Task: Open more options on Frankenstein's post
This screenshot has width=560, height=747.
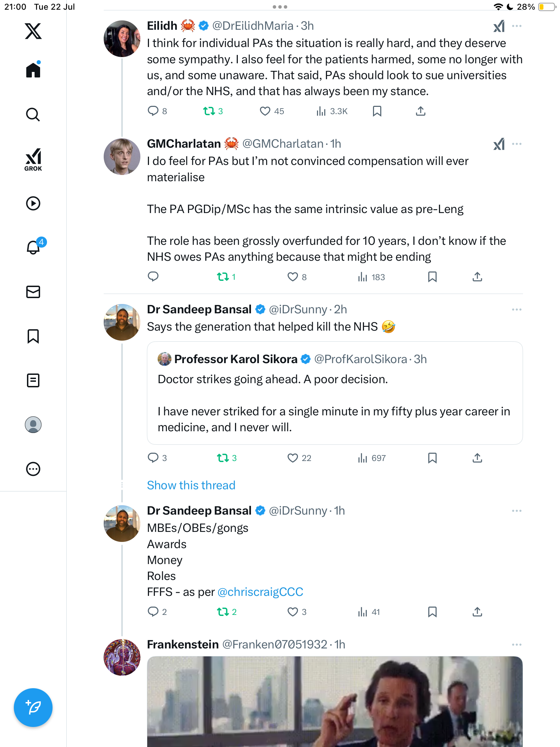Action: 517,645
